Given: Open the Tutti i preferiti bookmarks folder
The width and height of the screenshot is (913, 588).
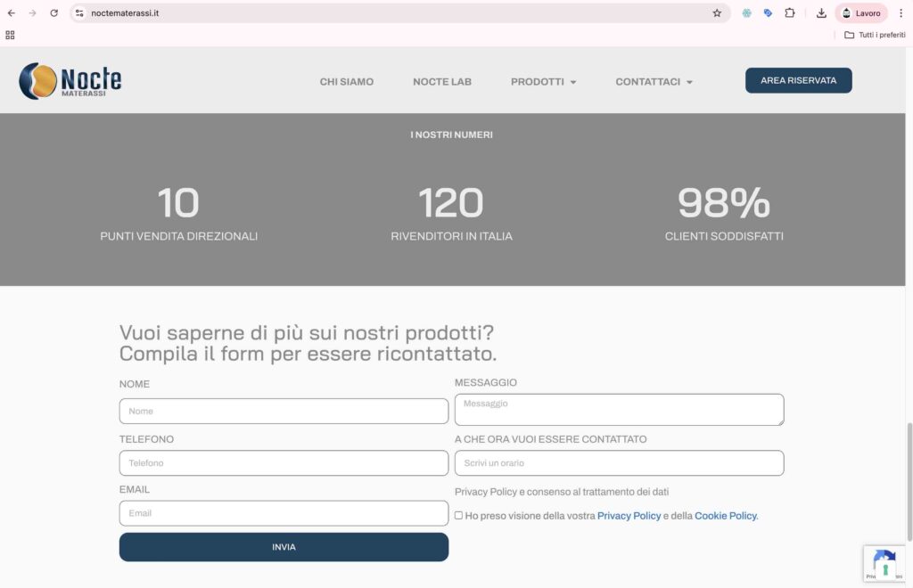Looking at the screenshot, I should [875, 35].
